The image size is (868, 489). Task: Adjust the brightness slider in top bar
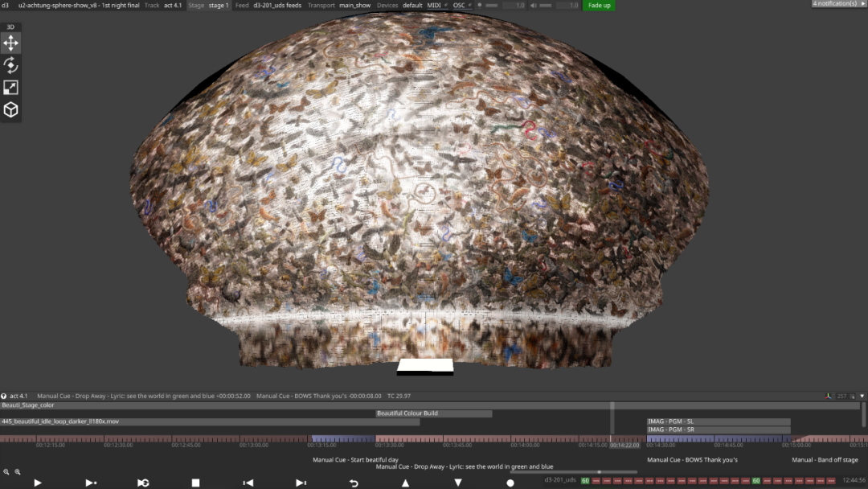pyautogui.click(x=492, y=5)
